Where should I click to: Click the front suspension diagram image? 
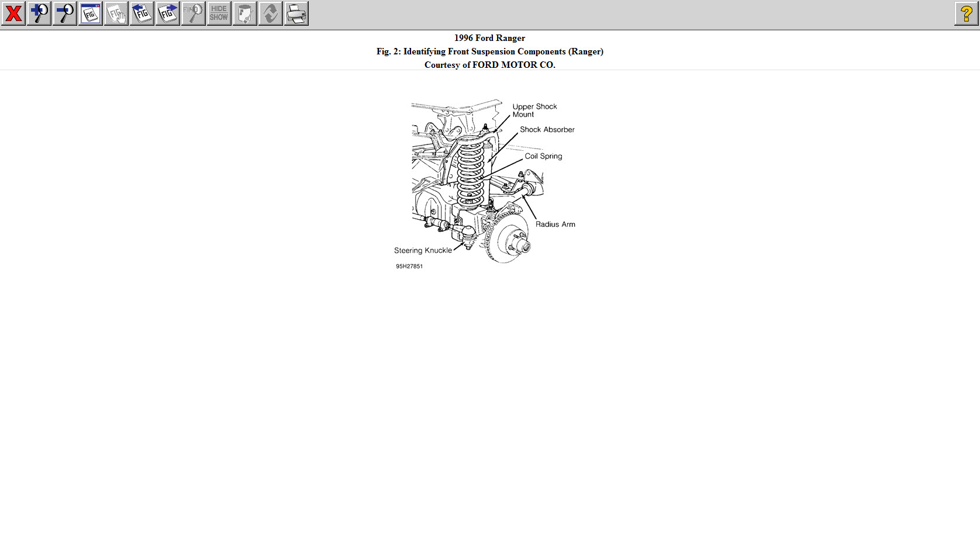(485, 184)
